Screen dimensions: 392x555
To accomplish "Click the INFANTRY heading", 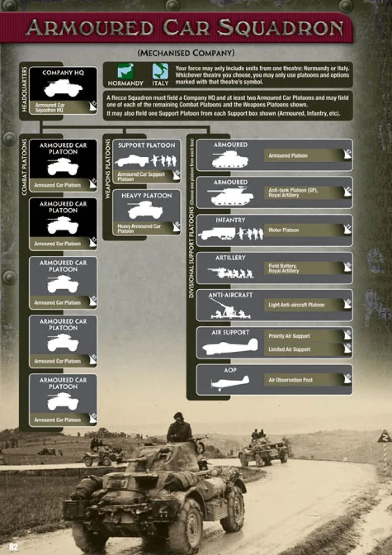I will coord(230,220).
